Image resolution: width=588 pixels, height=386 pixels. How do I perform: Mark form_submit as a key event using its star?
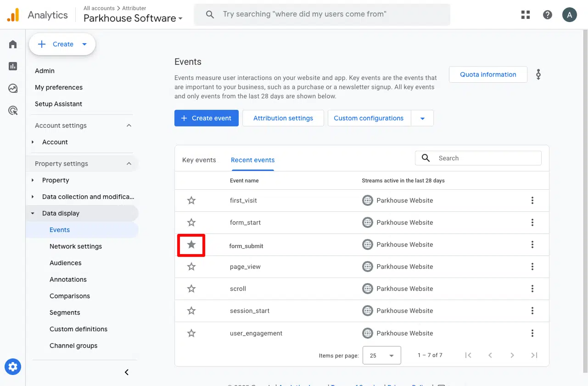click(x=191, y=245)
